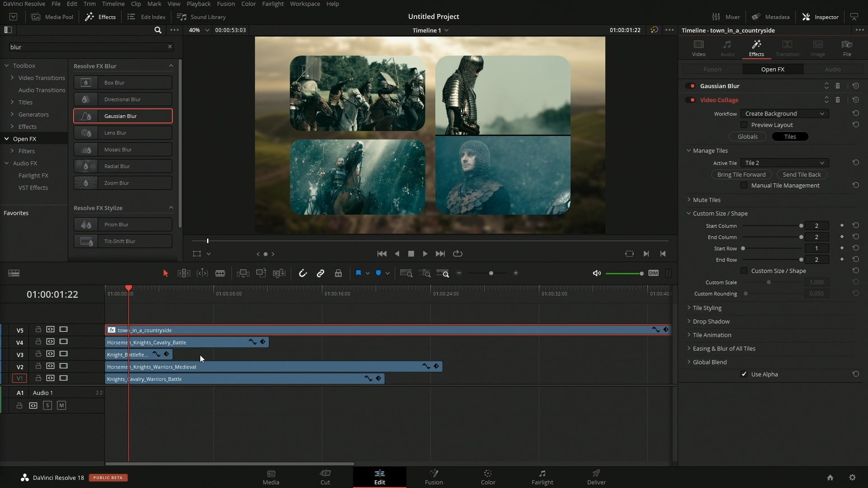Open the Sound Library panel
The width and height of the screenshot is (868, 488).
pos(201,17)
